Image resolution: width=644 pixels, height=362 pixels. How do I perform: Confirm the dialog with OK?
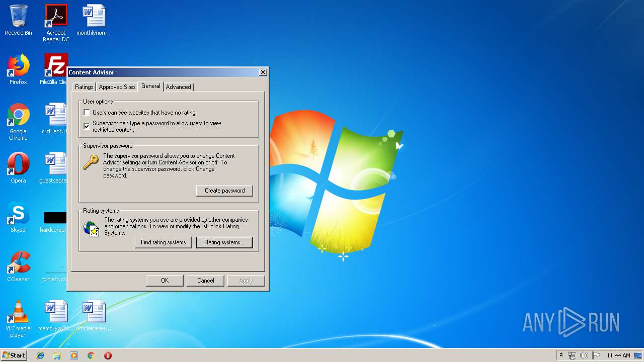tap(165, 281)
